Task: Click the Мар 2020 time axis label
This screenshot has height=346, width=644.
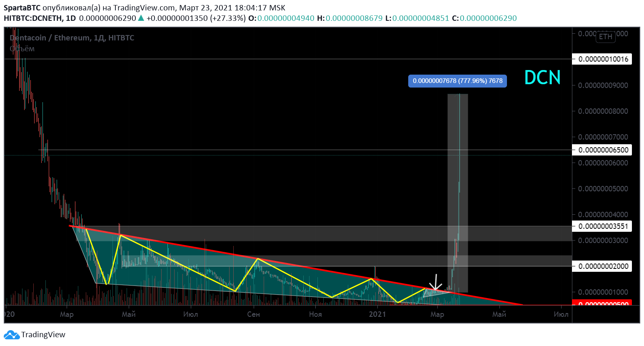Action: click(x=67, y=314)
